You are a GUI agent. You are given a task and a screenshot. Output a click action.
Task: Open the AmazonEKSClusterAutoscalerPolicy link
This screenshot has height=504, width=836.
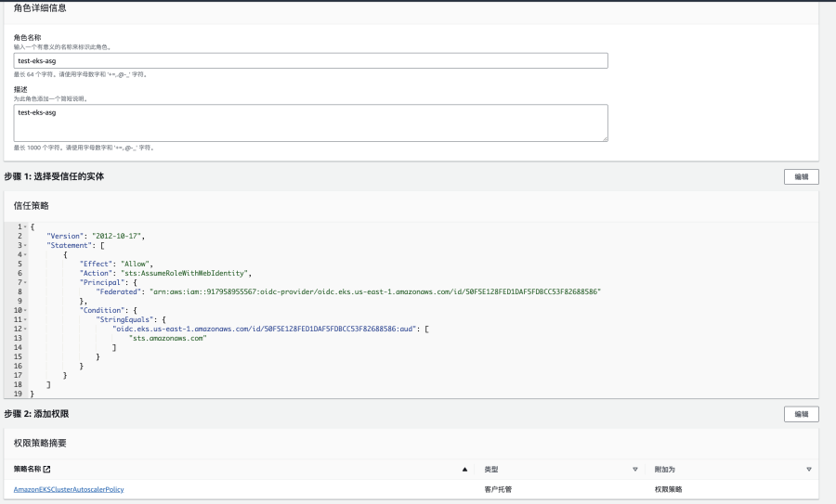[69, 489]
